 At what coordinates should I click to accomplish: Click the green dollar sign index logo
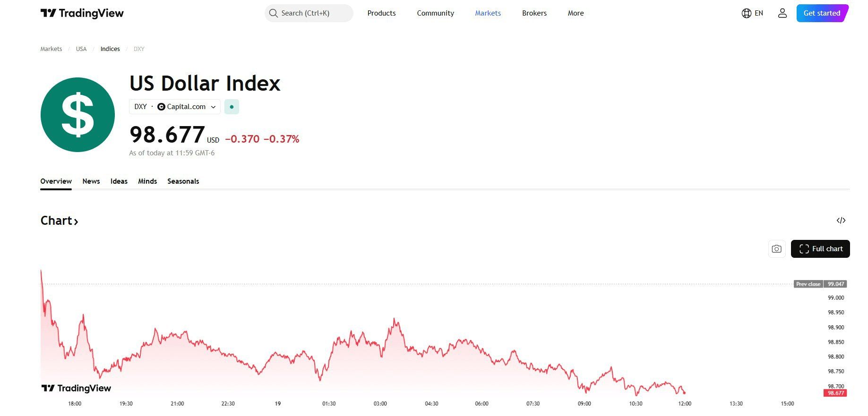click(x=78, y=115)
